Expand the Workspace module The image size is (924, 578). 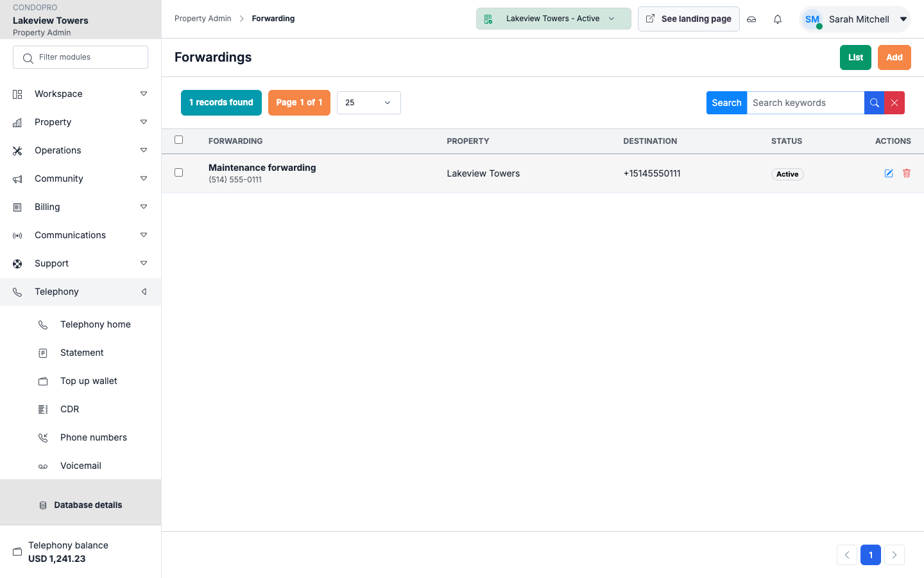(144, 94)
